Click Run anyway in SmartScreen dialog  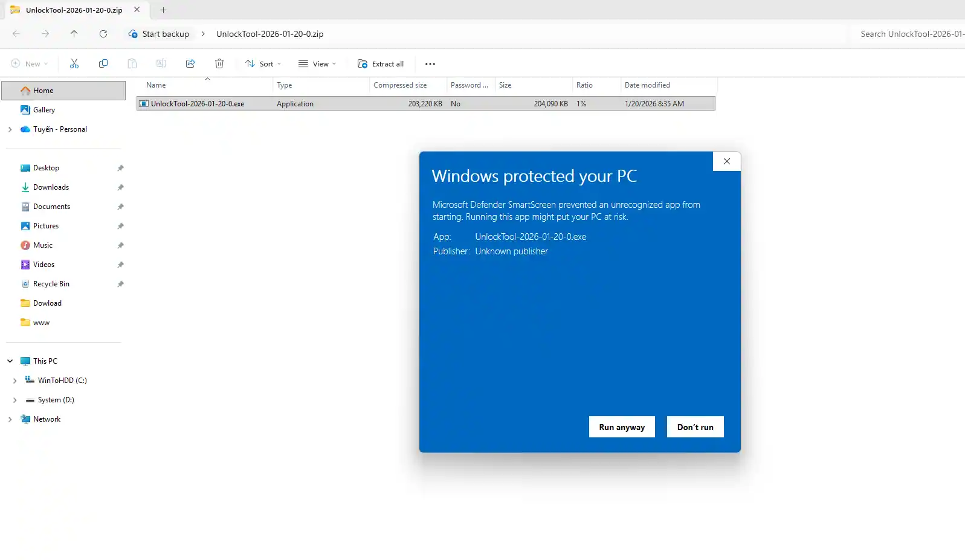click(622, 427)
